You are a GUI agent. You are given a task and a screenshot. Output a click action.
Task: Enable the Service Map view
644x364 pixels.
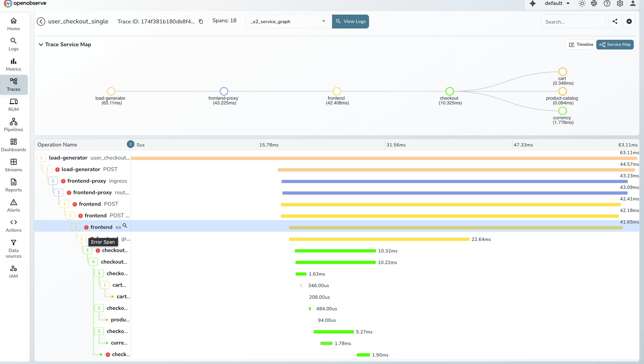click(615, 44)
